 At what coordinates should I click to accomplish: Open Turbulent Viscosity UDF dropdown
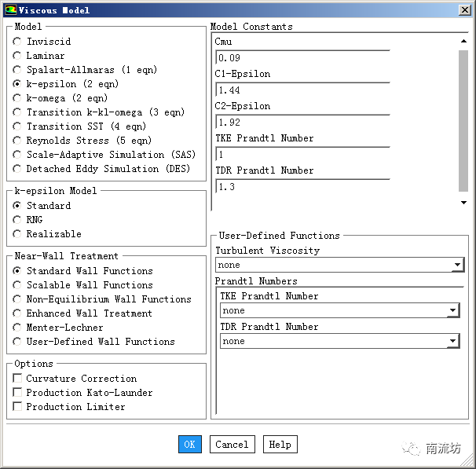pyautogui.click(x=340, y=265)
